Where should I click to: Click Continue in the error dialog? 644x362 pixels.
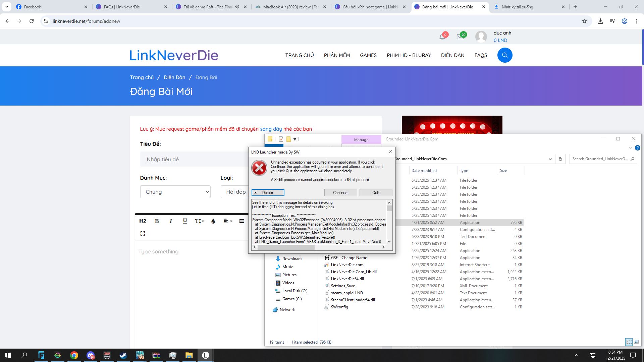point(340,193)
